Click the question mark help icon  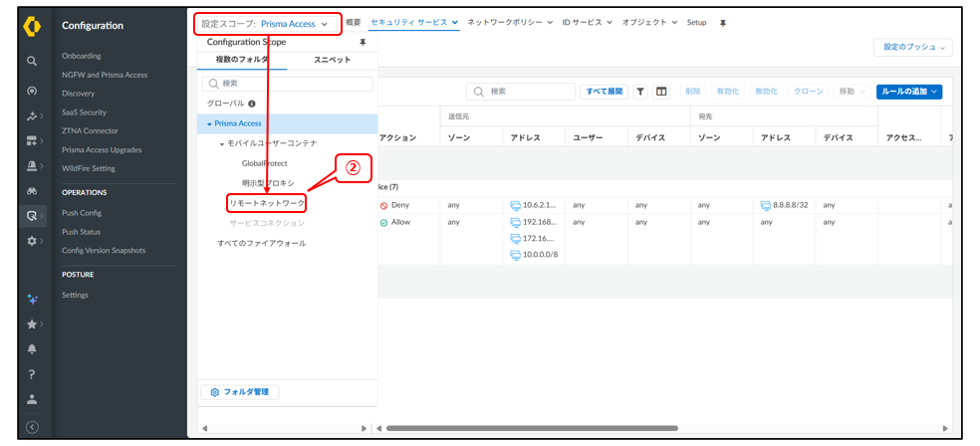[x=32, y=374]
